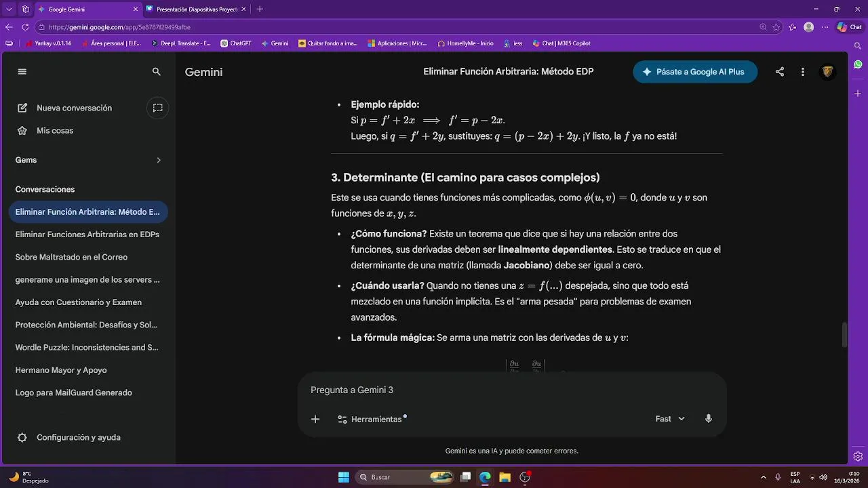Open Mis cosas in the sidebar
868x488 pixels.
point(55,131)
